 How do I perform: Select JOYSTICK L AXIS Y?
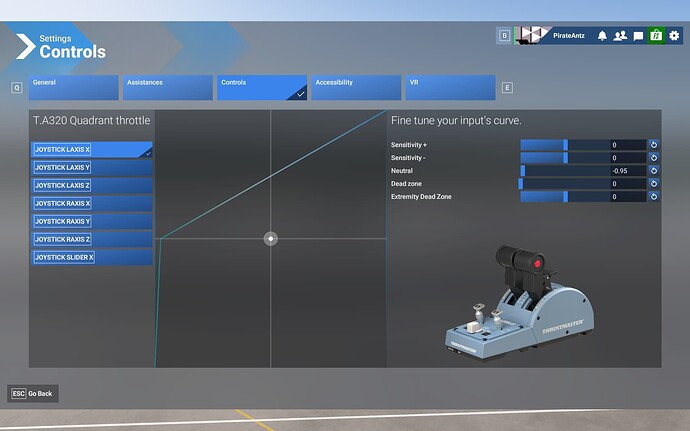click(92, 168)
